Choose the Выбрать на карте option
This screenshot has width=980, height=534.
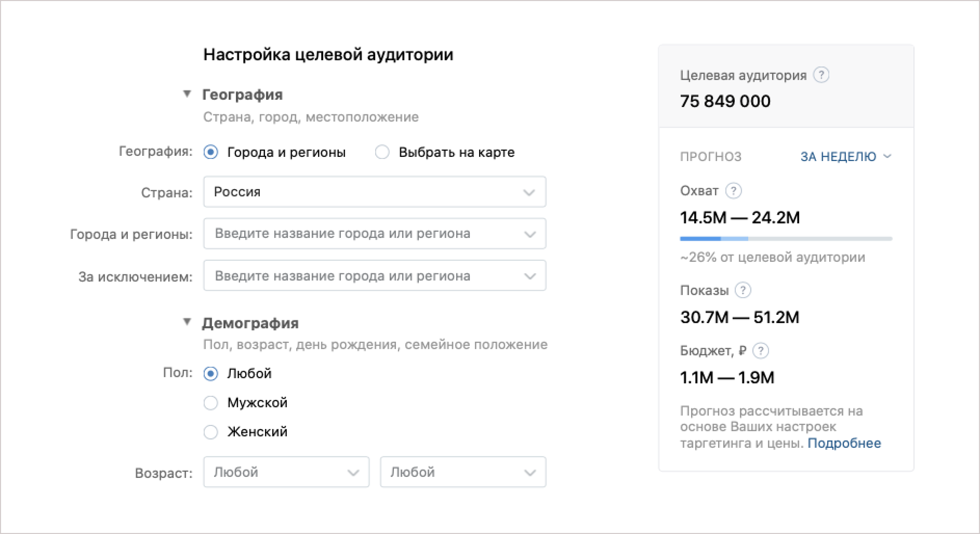point(382,152)
